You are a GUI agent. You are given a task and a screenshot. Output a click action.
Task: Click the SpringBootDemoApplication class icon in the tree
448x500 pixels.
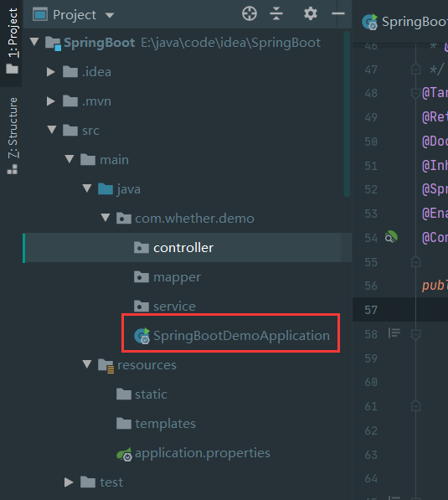coord(142,336)
